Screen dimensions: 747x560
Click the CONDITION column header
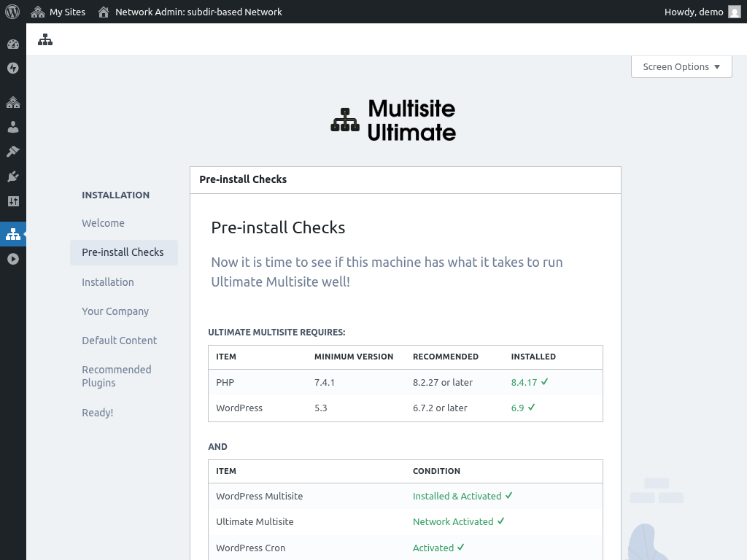click(436, 471)
